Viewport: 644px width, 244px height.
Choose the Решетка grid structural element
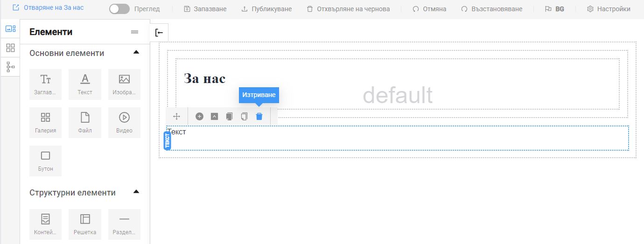85,224
